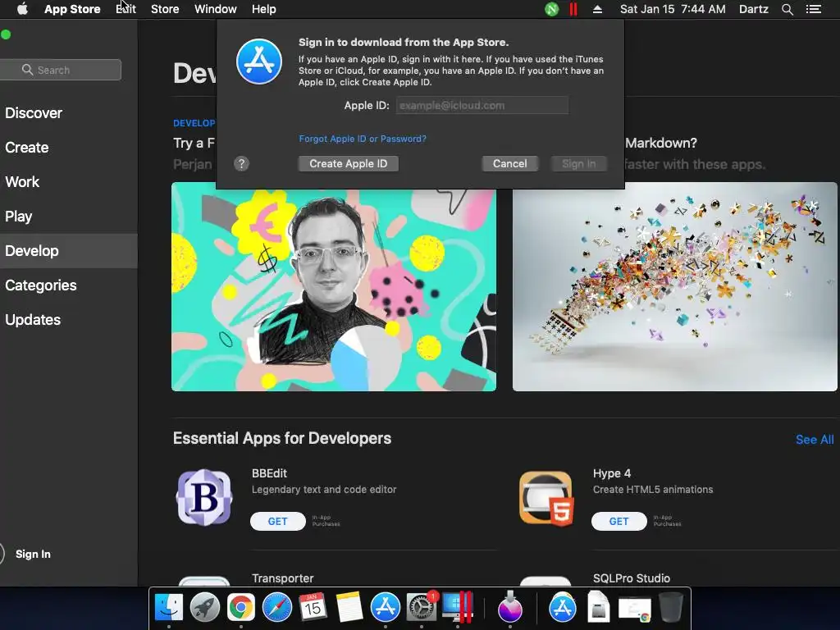This screenshot has height=630, width=840.
Task: Get the Hype 4 app
Action: coord(619,521)
